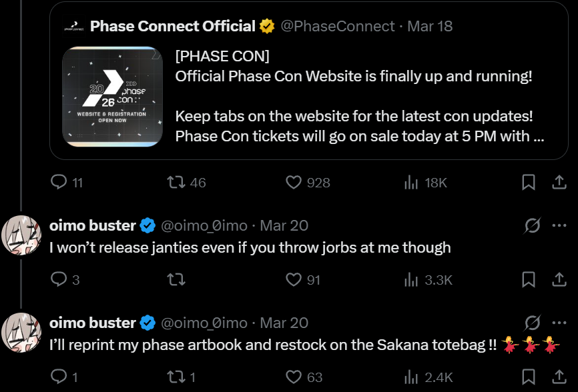Share the post with 18K views
Image resolution: width=578 pixels, height=392 pixels.
pyautogui.click(x=559, y=182)
